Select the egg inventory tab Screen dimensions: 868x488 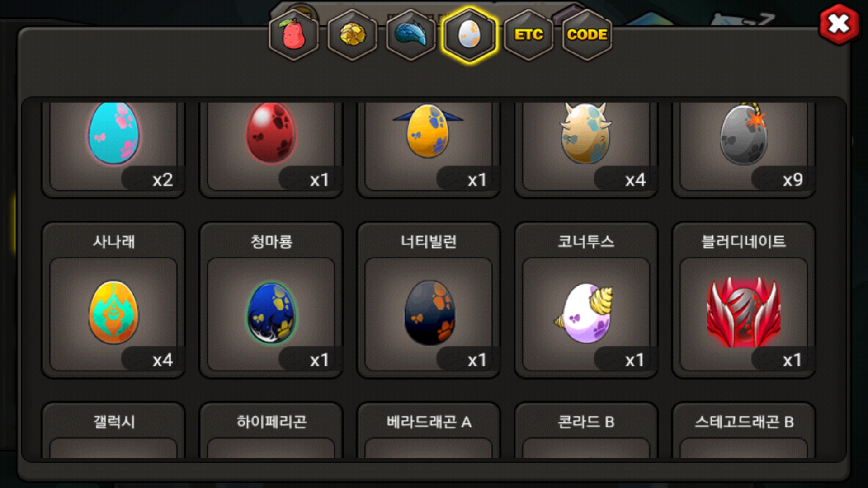click(470, 35)
